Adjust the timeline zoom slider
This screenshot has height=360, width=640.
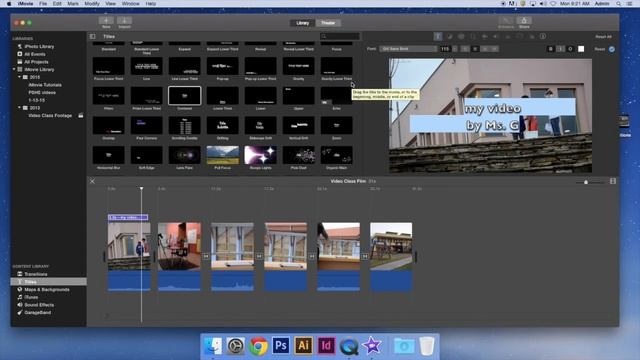tap(586, 182)
